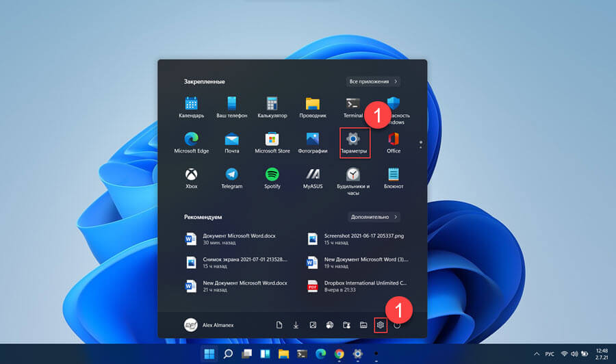
Task: Open Калькулятор from pinned apps
Action: (272, 107)
